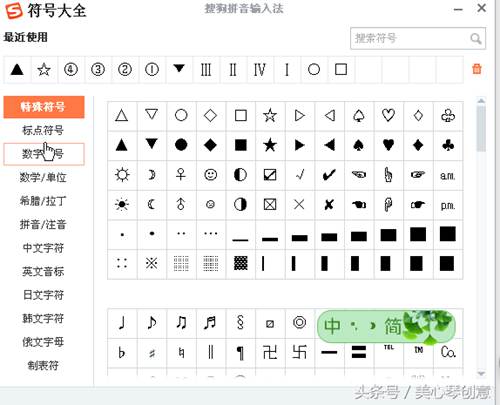The height and width of the screenshot is (405, 500).
Task: Focus the 搜索符号 search field
Action: point(418,39)
